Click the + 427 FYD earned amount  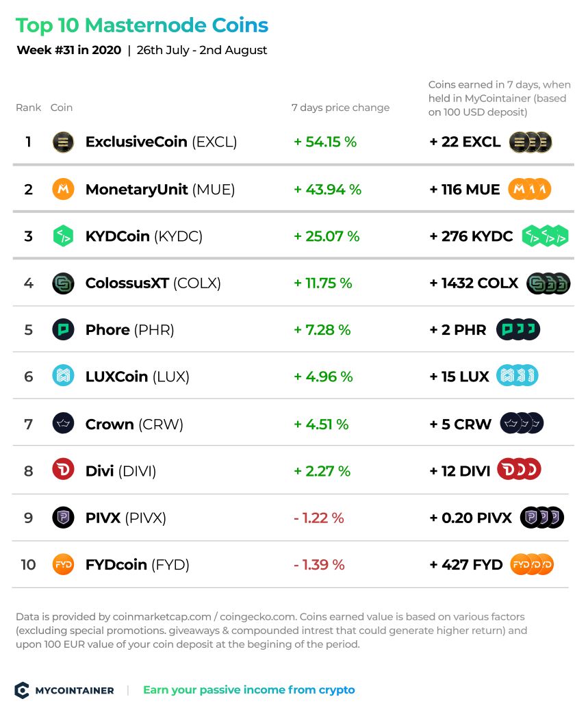pyautogui.click(x=465, y=564)
